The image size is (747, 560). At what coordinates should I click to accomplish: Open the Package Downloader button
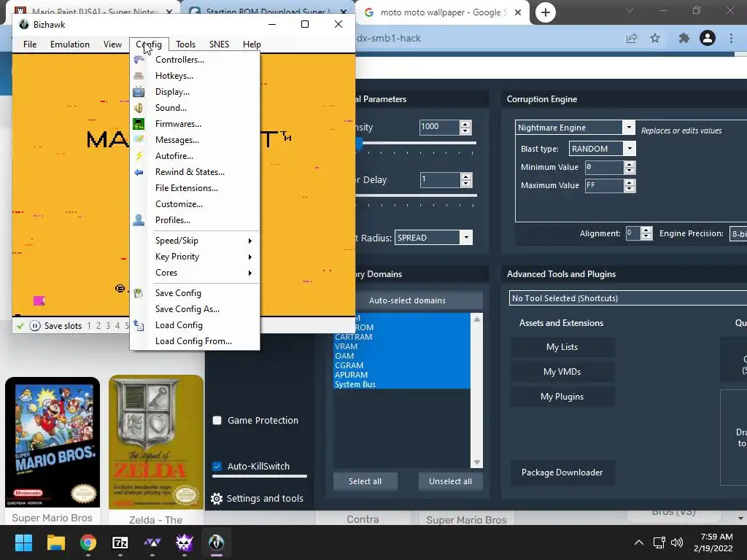click(x=562, y=472)
